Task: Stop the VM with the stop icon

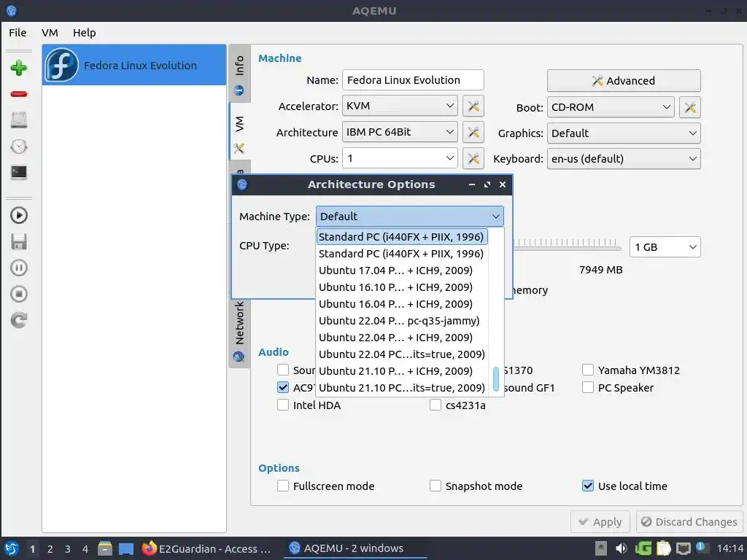Action: pos(18,294)
